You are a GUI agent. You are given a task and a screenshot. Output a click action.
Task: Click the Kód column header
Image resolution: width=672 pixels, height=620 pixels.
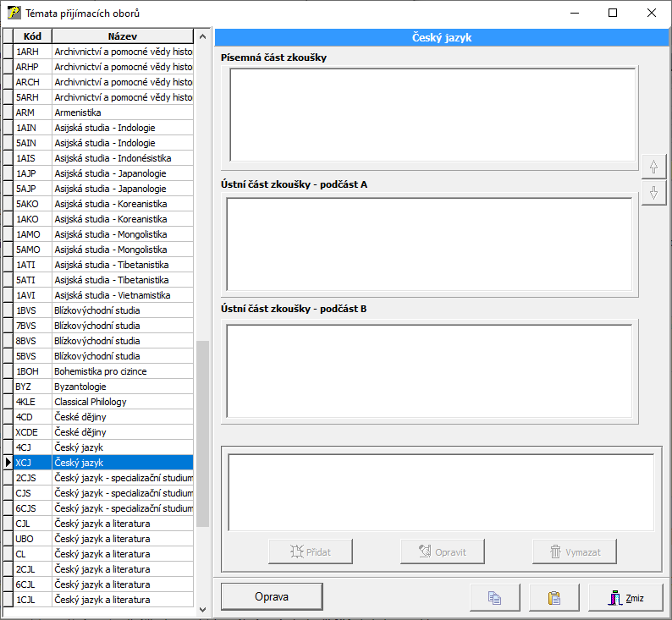pos(33,36)
